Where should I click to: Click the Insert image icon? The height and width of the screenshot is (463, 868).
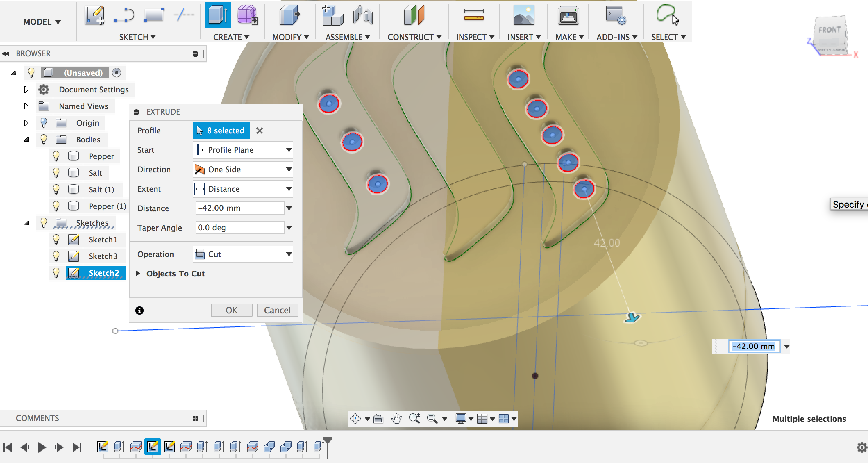click(x=524, y=15)
